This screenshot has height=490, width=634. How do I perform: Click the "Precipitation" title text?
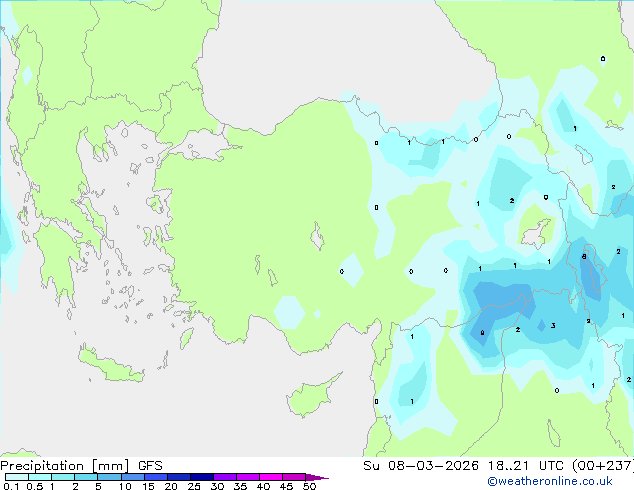tap(42, 466)
